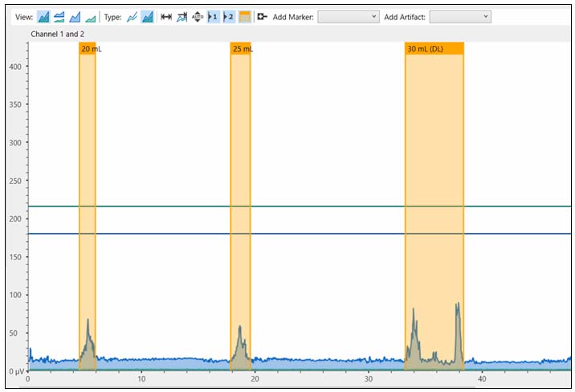Image resolution: width=575 pixels, height=392 pixels.
Task: Set graph type to filled area
Action: click(x=148, y=17)
